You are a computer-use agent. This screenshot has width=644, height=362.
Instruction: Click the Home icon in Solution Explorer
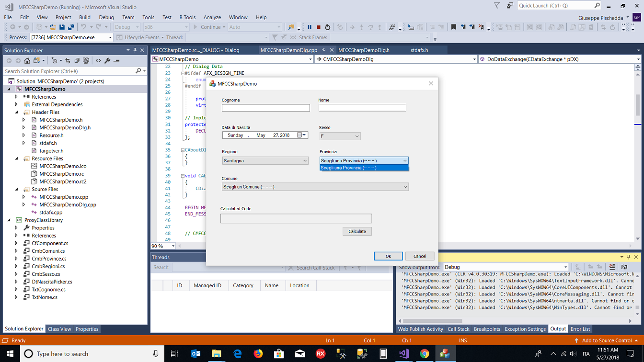27,61
